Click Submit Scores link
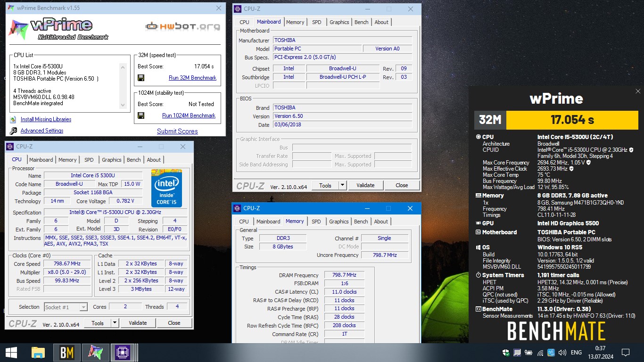The height and width of the screenshot is (362, 644). (177, 131)
